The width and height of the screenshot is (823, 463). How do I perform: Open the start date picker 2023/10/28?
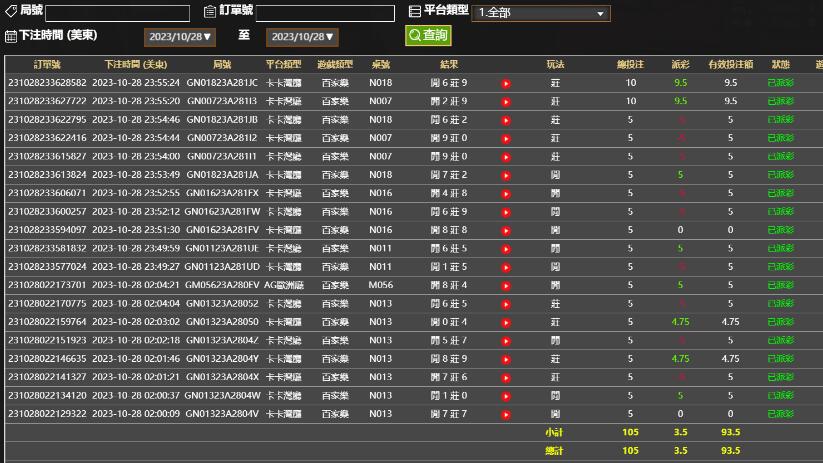click(x=180, y=37)
